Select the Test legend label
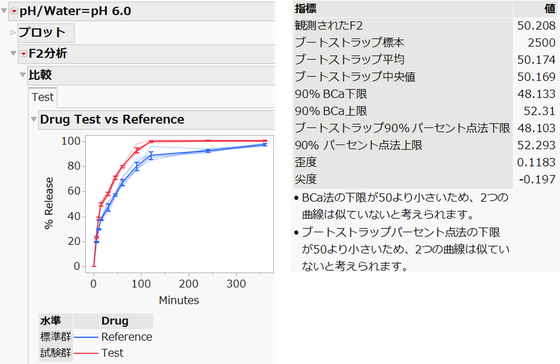This screenshot has height=364, width=560. pos(112,353)
